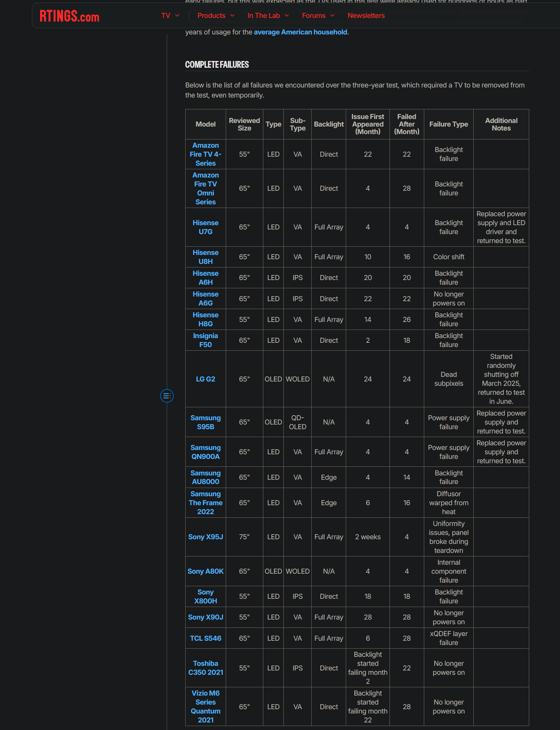Select Hisense U7G additional notes cell

[501, 227]
